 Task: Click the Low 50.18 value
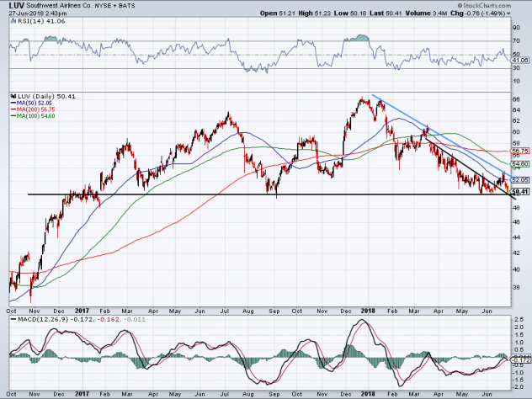[350, 13]
